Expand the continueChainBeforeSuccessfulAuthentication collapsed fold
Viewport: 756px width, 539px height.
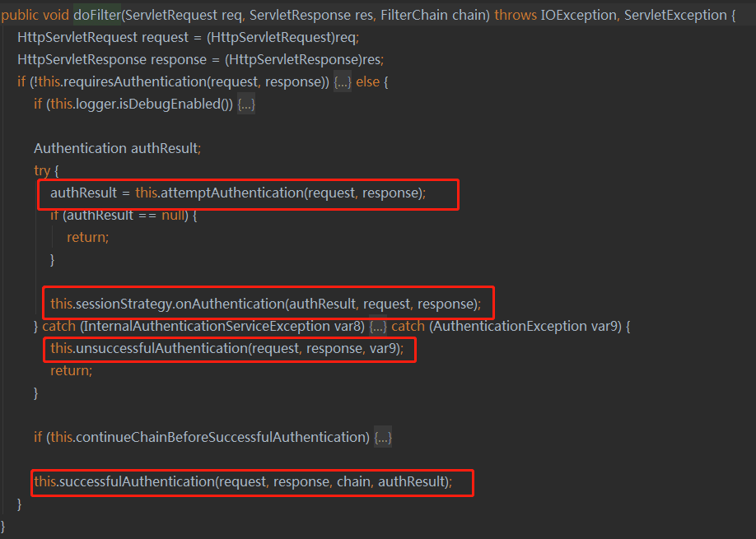pos(382,437)
